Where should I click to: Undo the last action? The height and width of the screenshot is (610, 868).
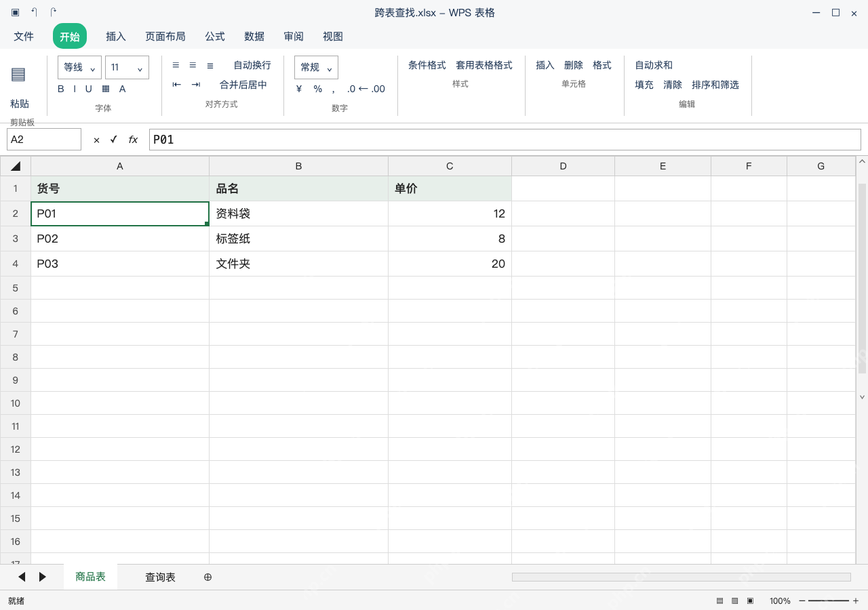tap(34, 12)
